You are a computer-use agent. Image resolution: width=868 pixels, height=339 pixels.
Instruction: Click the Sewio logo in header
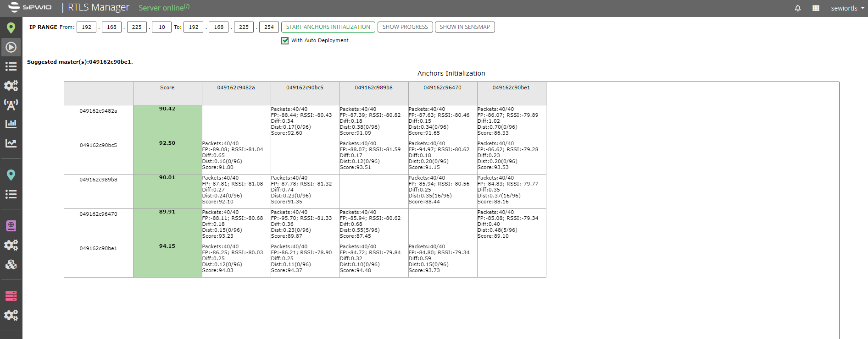[x=30, y=7]
